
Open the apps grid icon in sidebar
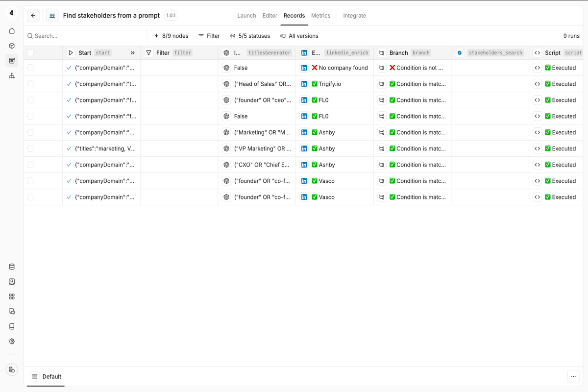(x=12, y=296)
